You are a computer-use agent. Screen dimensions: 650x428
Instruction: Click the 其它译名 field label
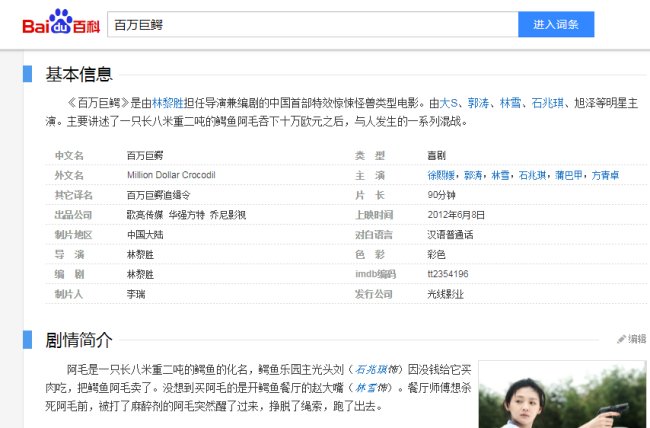tap(73, 195)
